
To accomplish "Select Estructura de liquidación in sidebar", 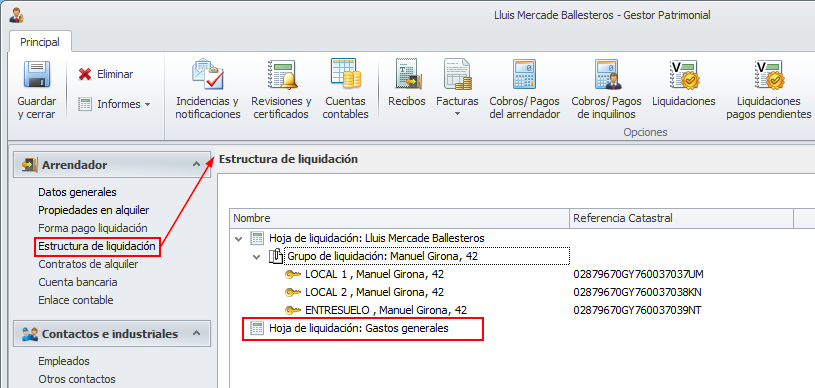I will [x=97, y=246].
